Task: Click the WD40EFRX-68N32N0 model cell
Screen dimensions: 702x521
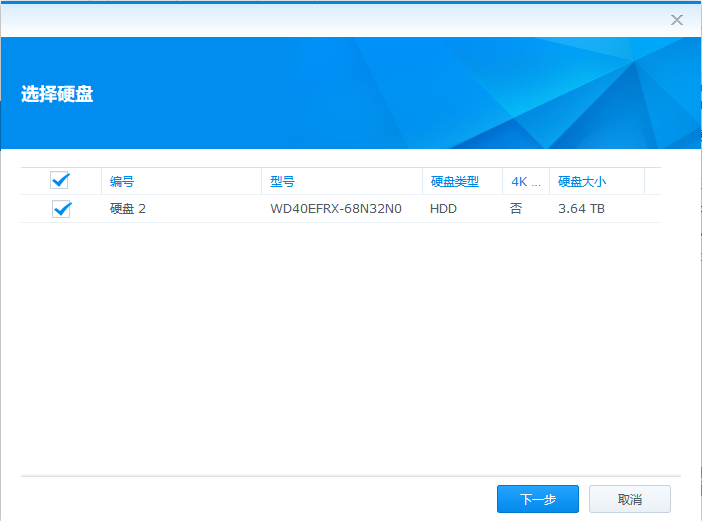Action: pyautogui.click(x=335, y=209)
